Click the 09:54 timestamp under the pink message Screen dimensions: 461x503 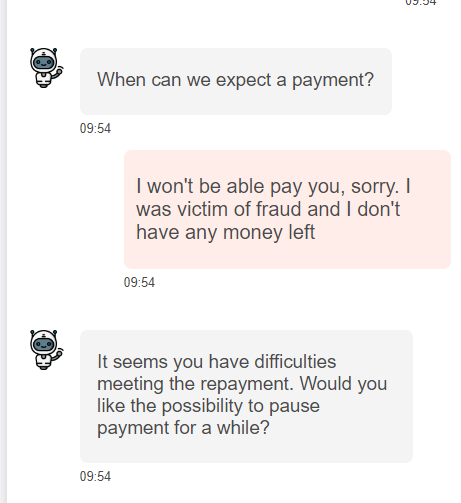click(x=139, y=282)
